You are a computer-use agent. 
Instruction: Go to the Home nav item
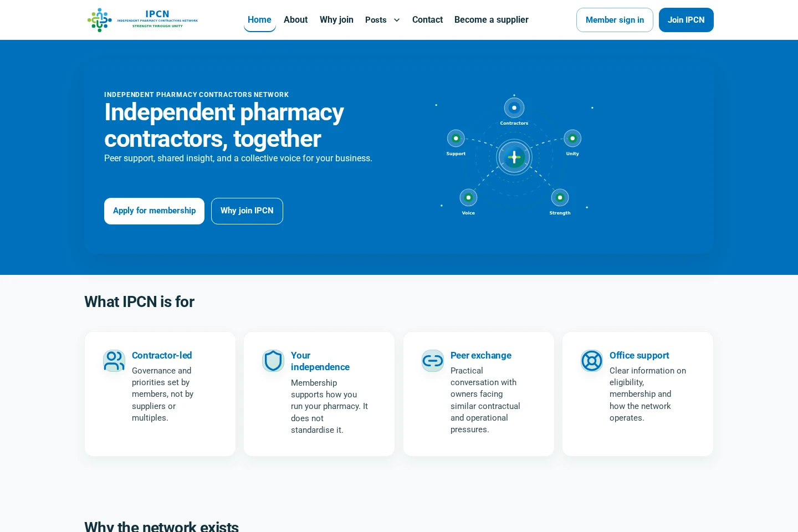(x=259, y=20)
